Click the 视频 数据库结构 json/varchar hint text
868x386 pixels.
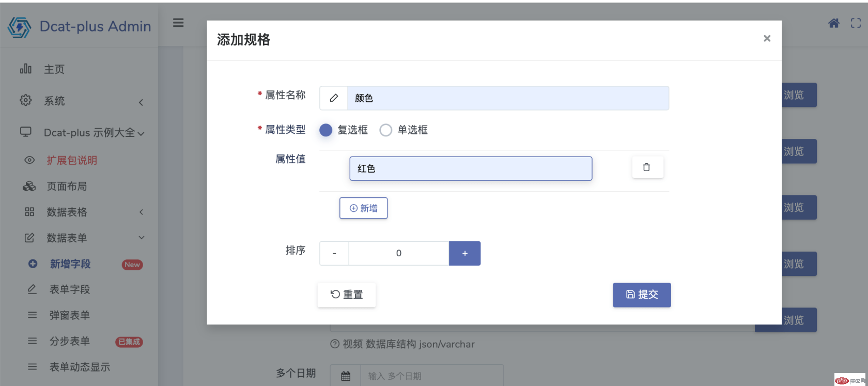coord(409,344)
